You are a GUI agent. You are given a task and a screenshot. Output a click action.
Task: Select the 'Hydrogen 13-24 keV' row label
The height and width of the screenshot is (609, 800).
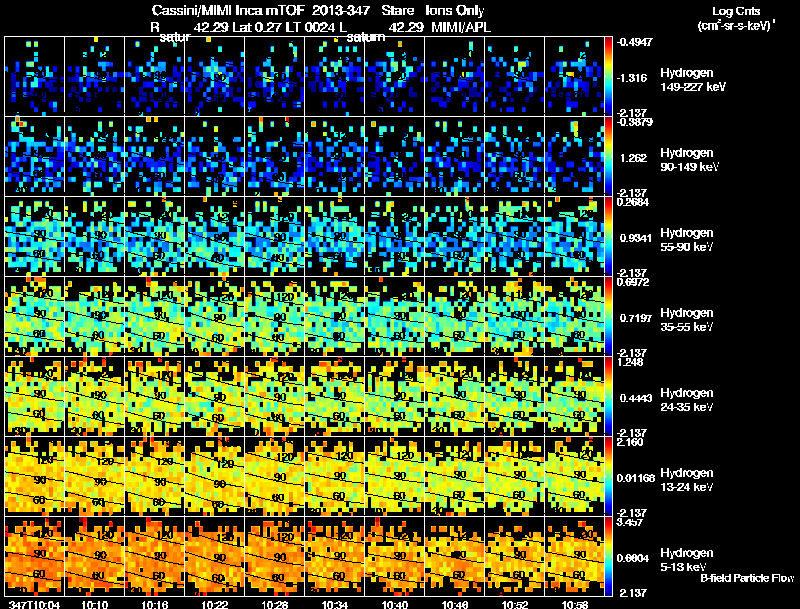tap(687, 480)
